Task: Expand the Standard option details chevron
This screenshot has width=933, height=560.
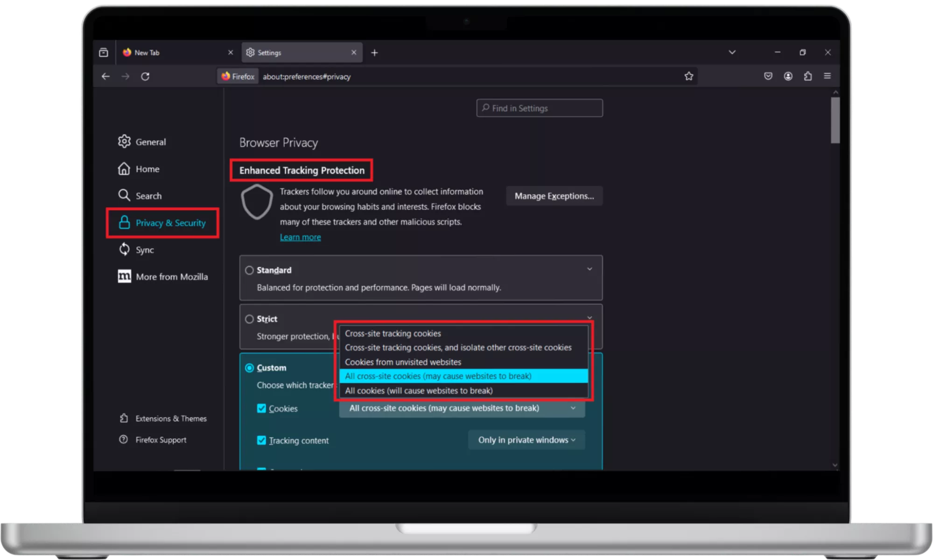Action: 589,269
